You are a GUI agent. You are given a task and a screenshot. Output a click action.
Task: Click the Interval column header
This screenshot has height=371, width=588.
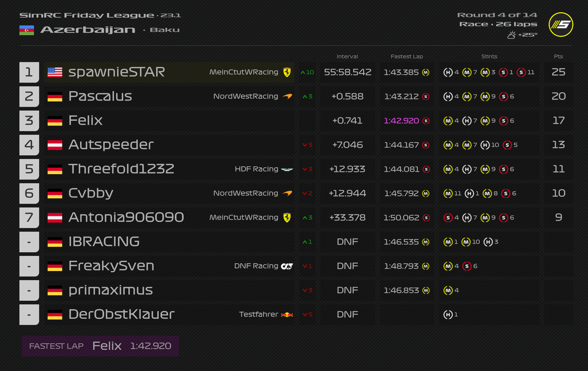click(347, 56)
